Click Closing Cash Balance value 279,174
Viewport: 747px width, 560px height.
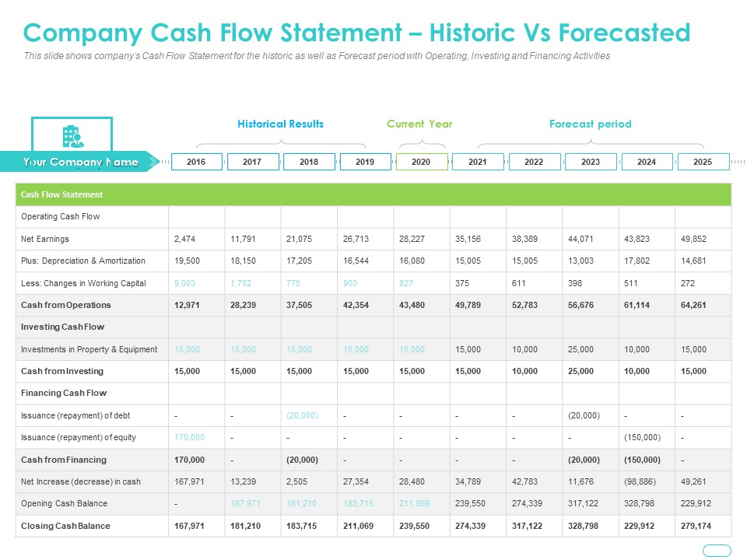[696, 527]
